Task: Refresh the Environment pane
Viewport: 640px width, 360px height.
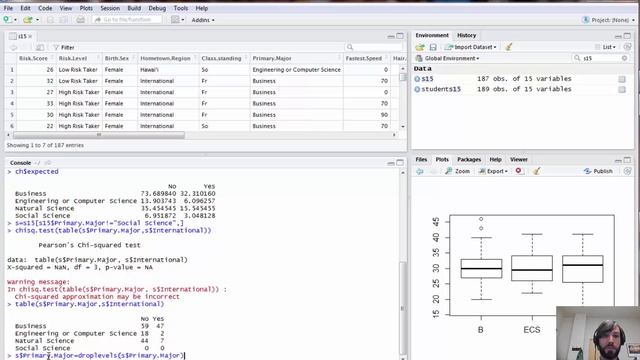Action: pos(627,47)
